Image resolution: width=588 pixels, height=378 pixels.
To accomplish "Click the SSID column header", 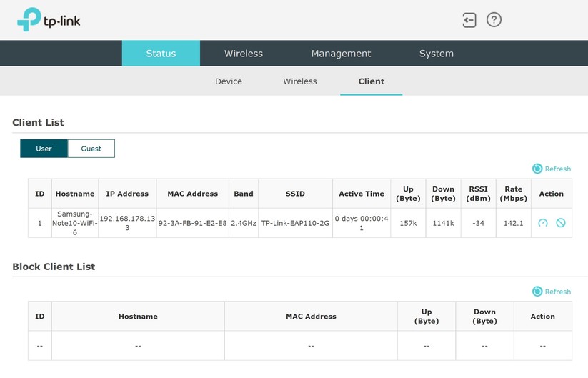I will point(295,194).
